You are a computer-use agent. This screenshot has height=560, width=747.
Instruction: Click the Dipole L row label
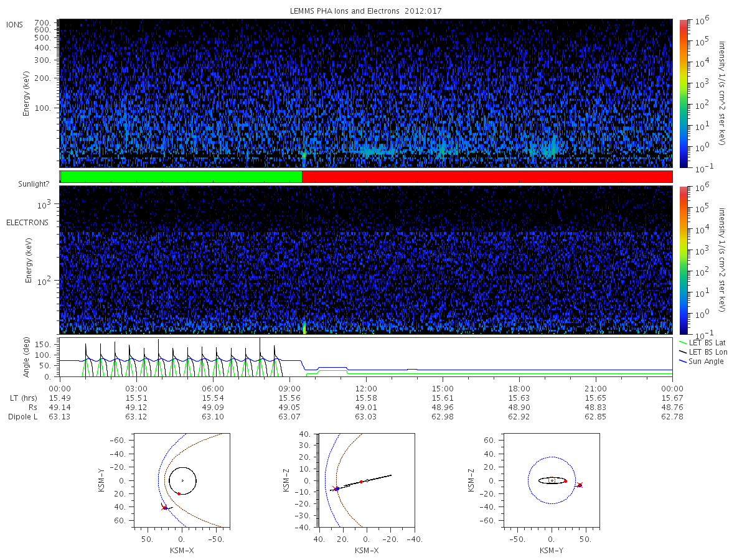22,417
